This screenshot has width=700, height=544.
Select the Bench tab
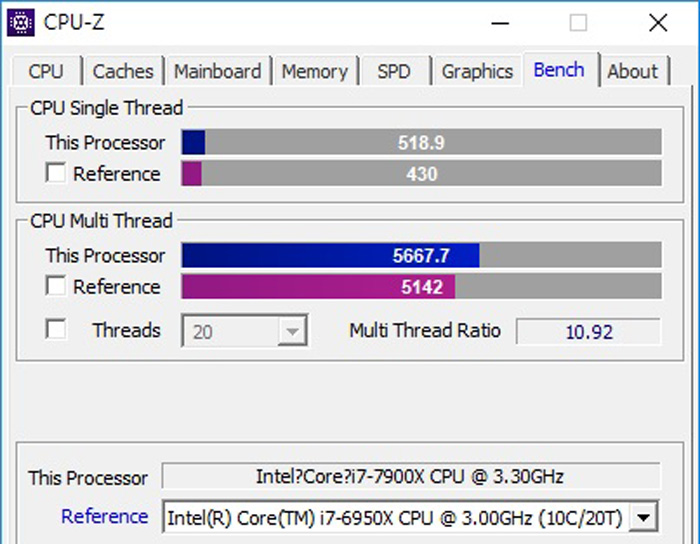pos(559,70)
